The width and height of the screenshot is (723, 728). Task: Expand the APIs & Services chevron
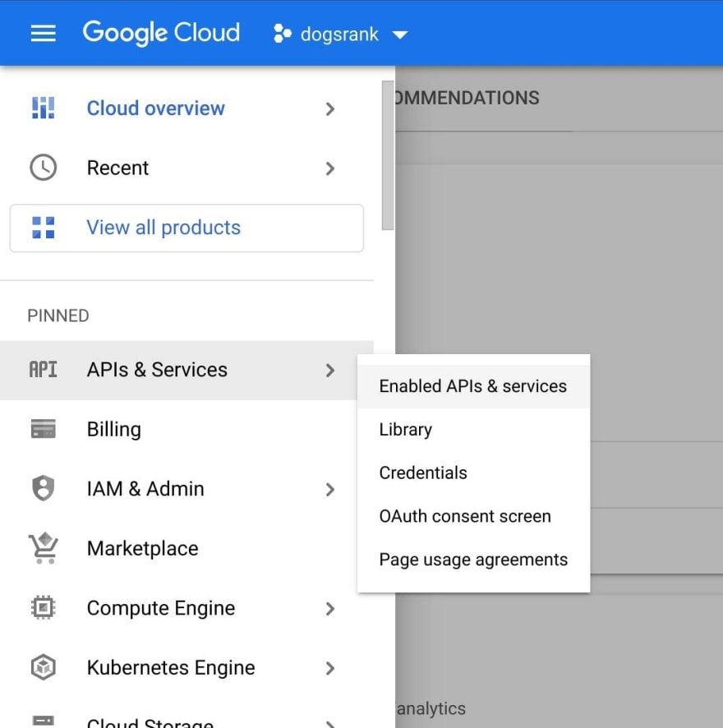pyautogui.click(x=329, y=371)
